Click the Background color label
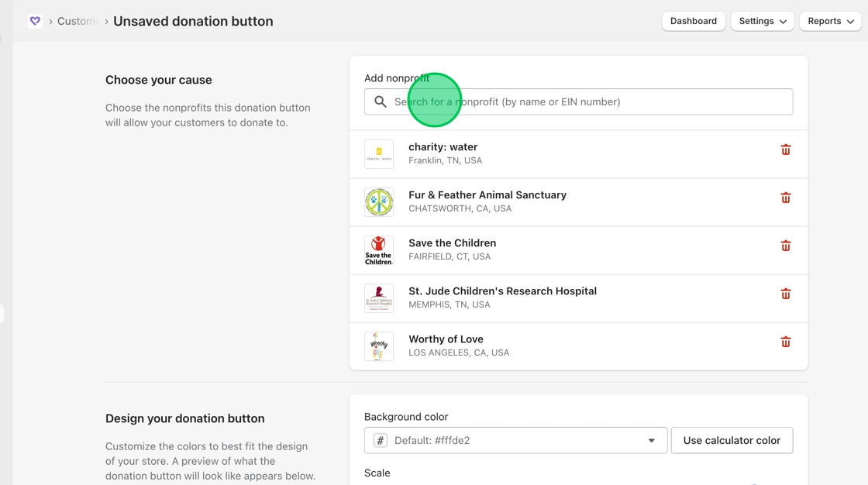Viewport: 868px width, 485px height. click(406, 417)
